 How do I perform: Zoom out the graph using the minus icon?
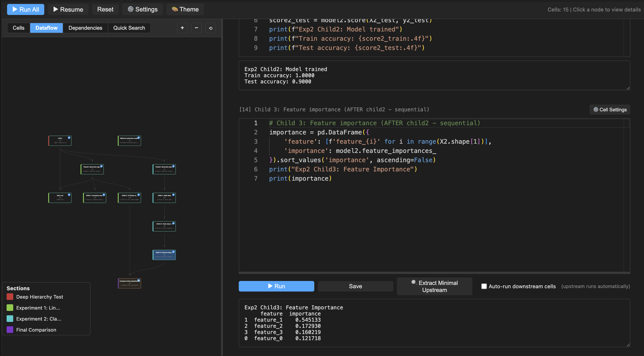pyautogui.click(x=196, y=28)
